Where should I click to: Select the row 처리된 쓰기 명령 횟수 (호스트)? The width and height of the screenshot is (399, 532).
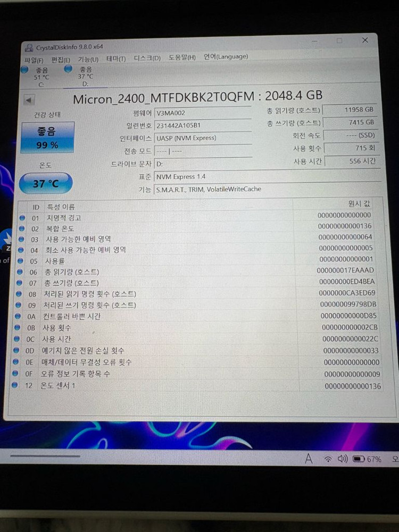point(197,305)
